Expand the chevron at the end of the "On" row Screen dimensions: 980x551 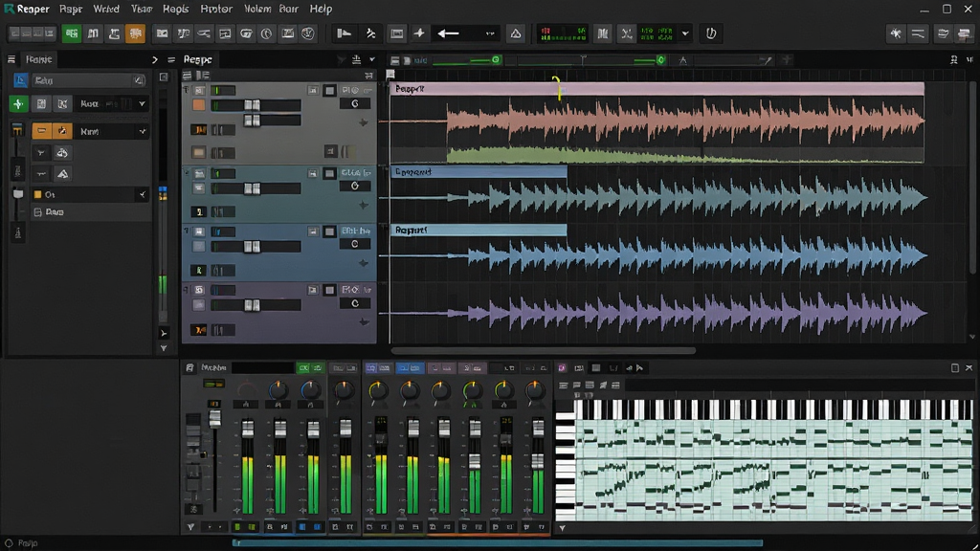pos(143,195)
